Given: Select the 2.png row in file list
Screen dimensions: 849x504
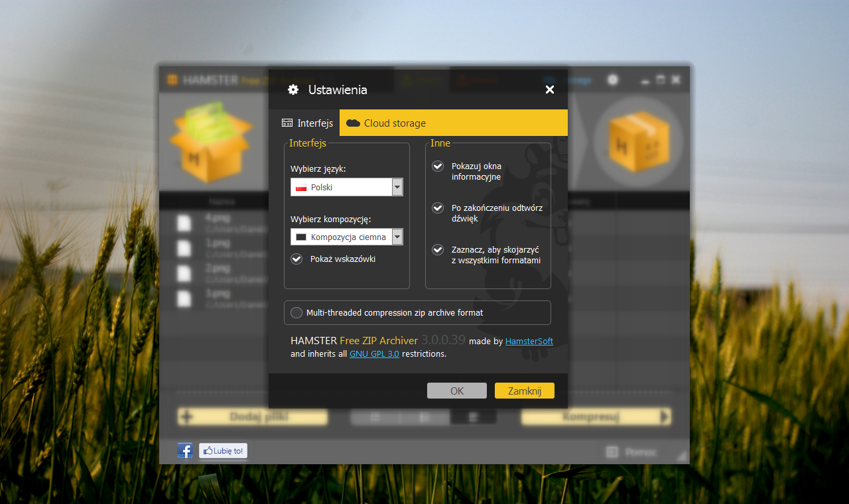Looking at the screenshot, I should pyautogui.click(x=214, y=273).
